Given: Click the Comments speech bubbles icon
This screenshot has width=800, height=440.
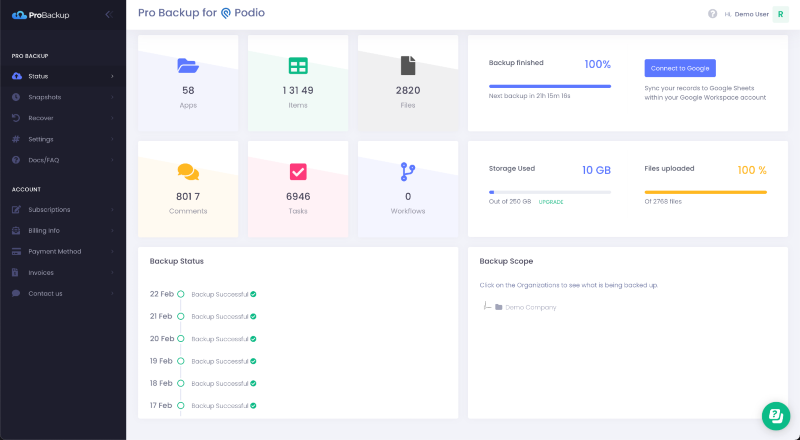Looking at the screenshot, I should (188, 171).
